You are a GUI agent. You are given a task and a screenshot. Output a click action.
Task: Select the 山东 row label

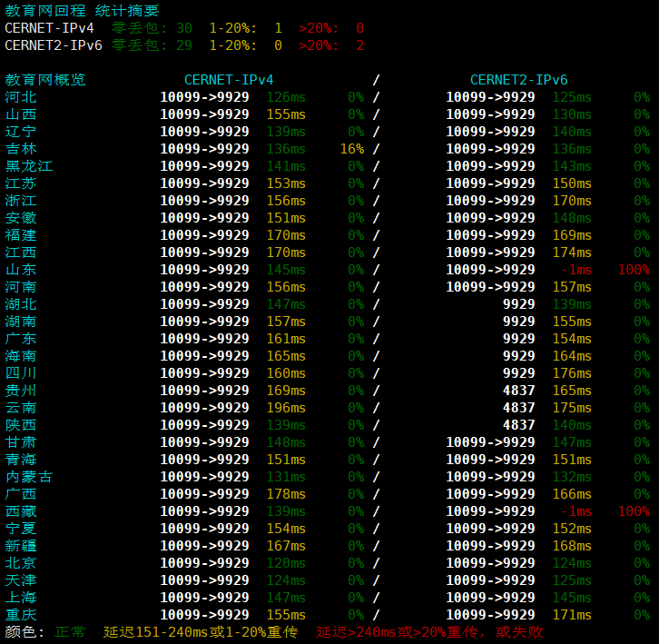(x=21, y=270)
